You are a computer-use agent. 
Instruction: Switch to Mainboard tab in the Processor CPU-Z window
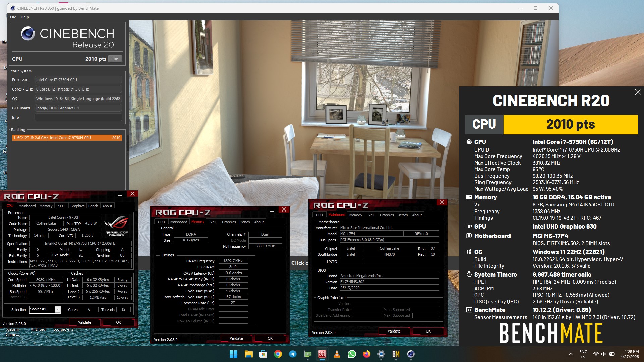click(27, 206)
